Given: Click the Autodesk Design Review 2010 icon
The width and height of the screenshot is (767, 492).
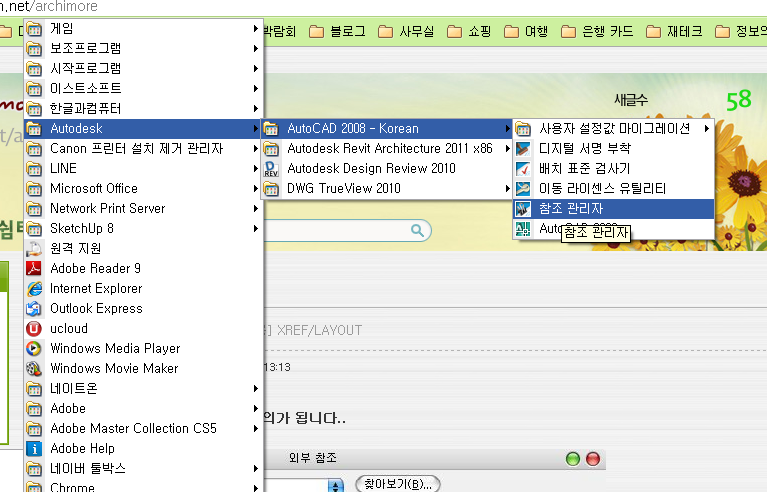Looking at the screenshot, I should (271, 169).
